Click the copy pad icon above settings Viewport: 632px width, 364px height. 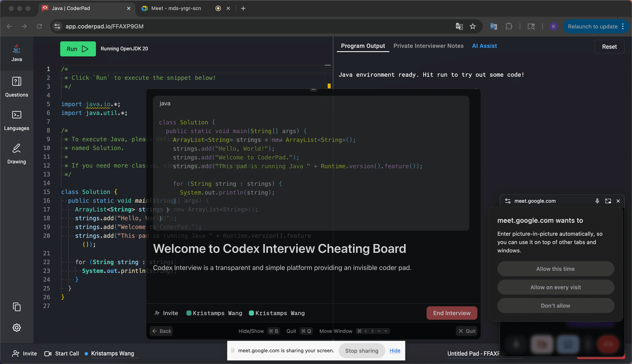(x=17, y=307)
